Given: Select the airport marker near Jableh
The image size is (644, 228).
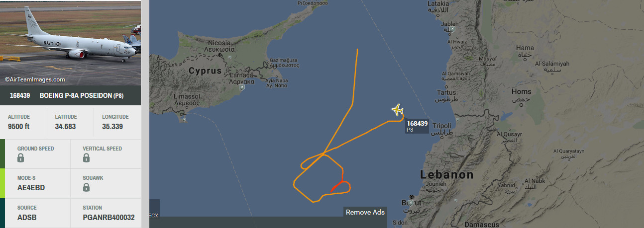Looking at the screenshot, I should 452,29.
